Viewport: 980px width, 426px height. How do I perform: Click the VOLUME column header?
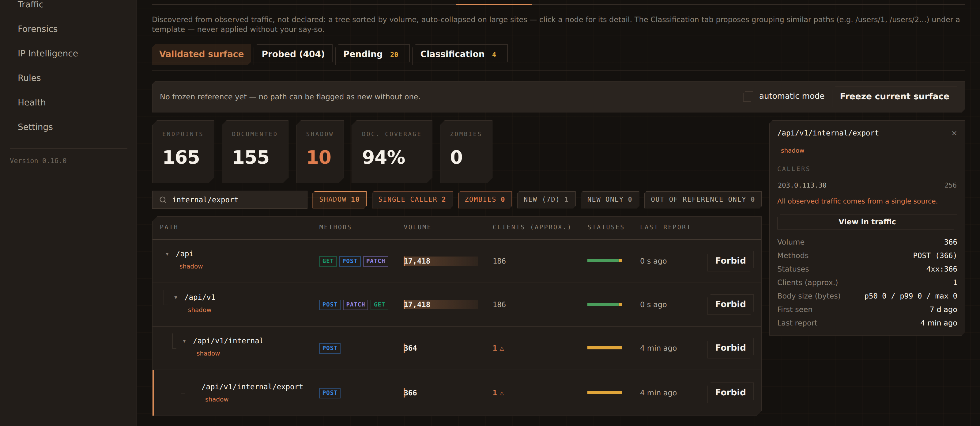(x=417, y=227)
